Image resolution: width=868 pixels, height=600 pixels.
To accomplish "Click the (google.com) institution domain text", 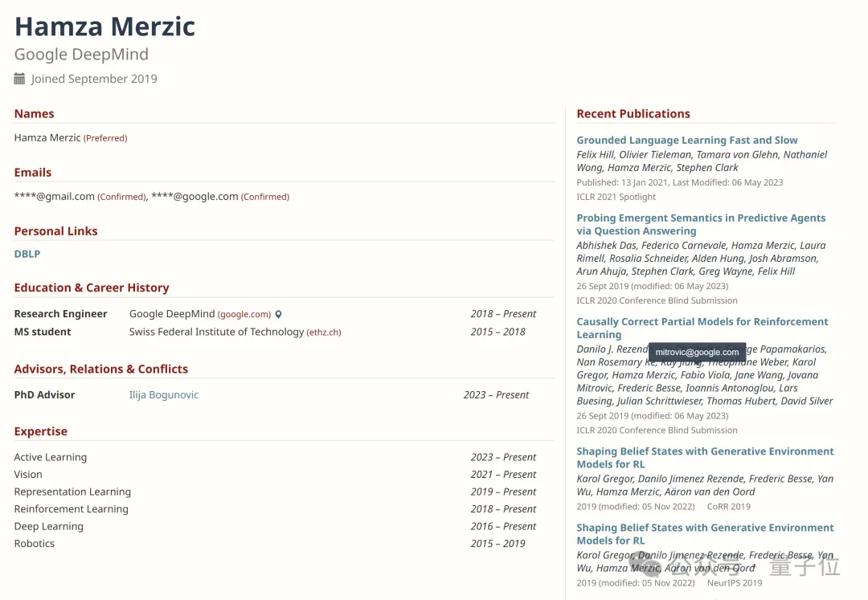I will coord(244,314).
